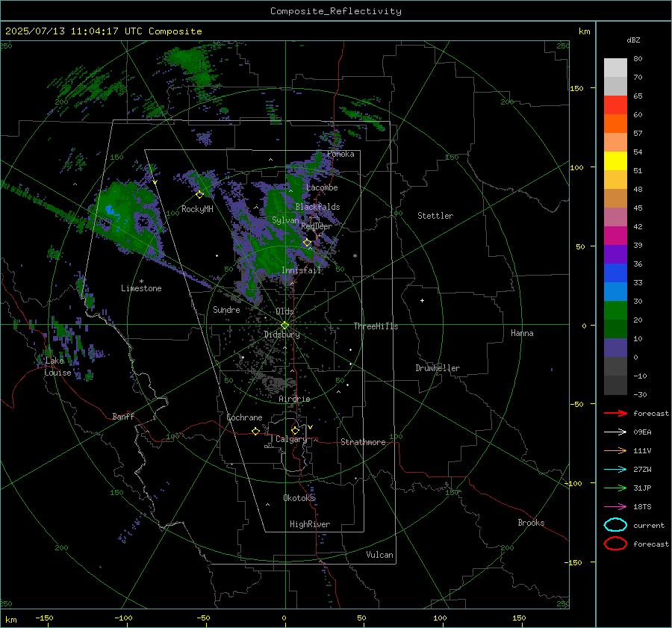Click the magenta 18TS arrow icon
Image resolution: width=672 pixels, height=628 pixels.
[x=615, y=507]
